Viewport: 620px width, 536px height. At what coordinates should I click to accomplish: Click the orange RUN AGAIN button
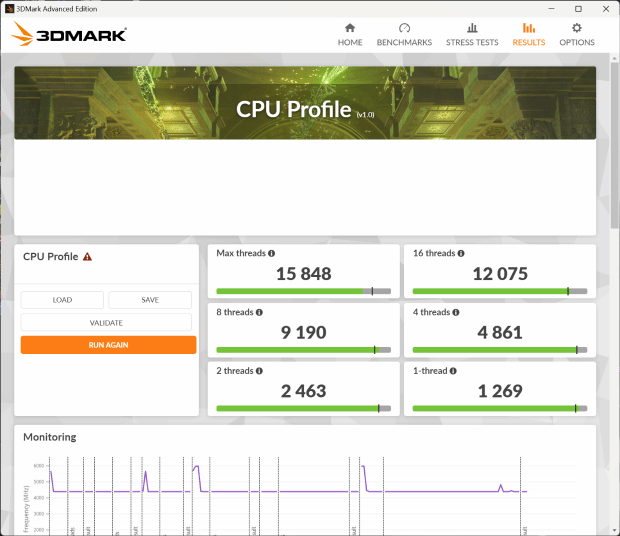pyautogui.click(x=108, y=345)
